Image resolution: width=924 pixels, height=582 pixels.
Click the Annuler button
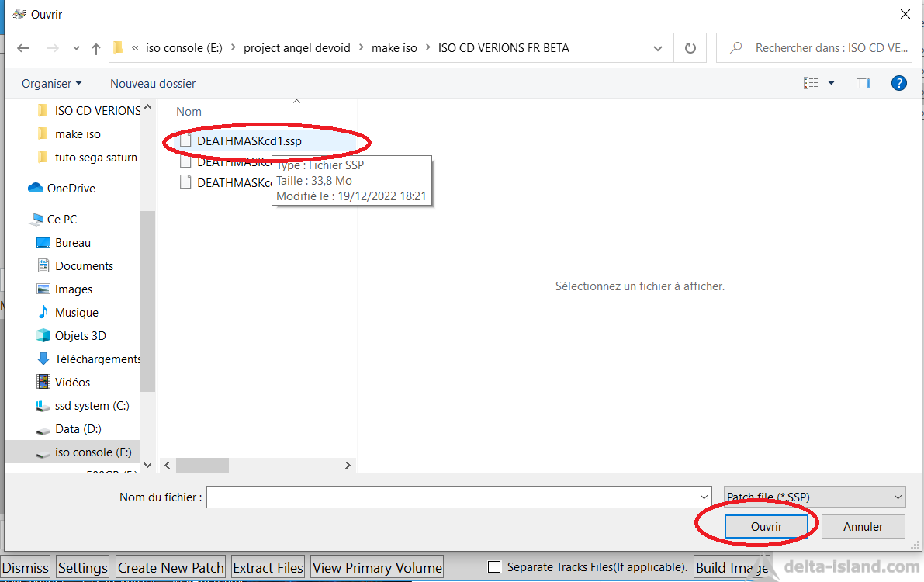click(863, 526)
